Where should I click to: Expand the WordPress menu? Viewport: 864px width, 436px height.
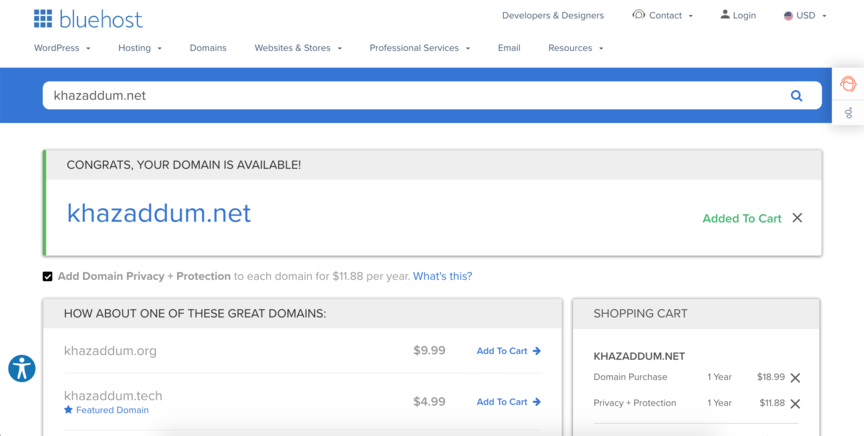62,48
